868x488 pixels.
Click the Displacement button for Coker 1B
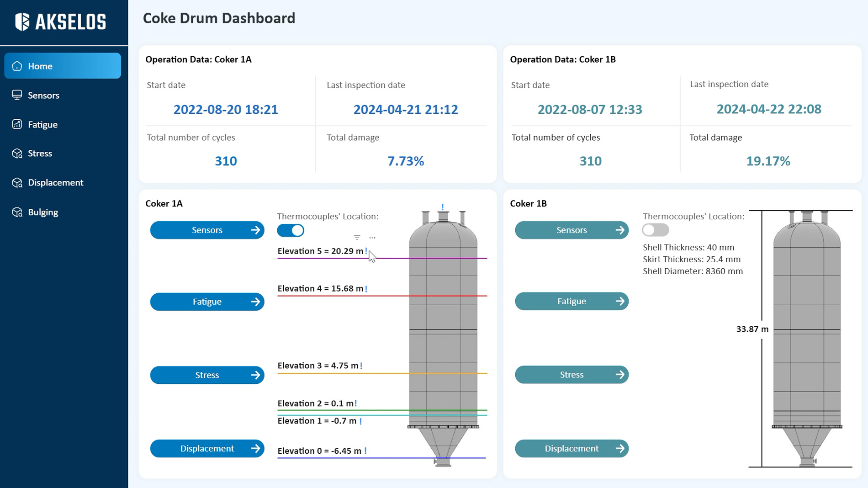pyautogui.click(x=572, y=448)
